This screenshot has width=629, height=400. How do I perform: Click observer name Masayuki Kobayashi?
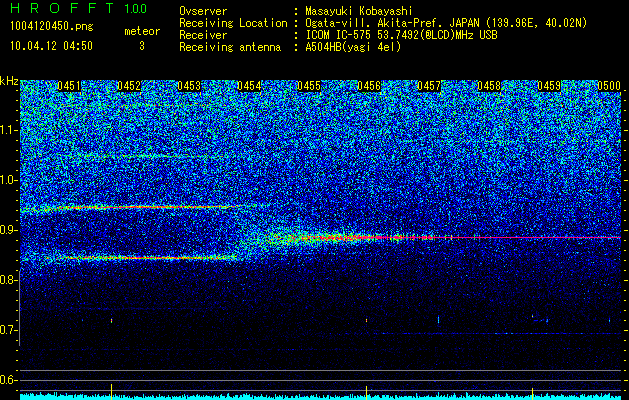point(359,11)
